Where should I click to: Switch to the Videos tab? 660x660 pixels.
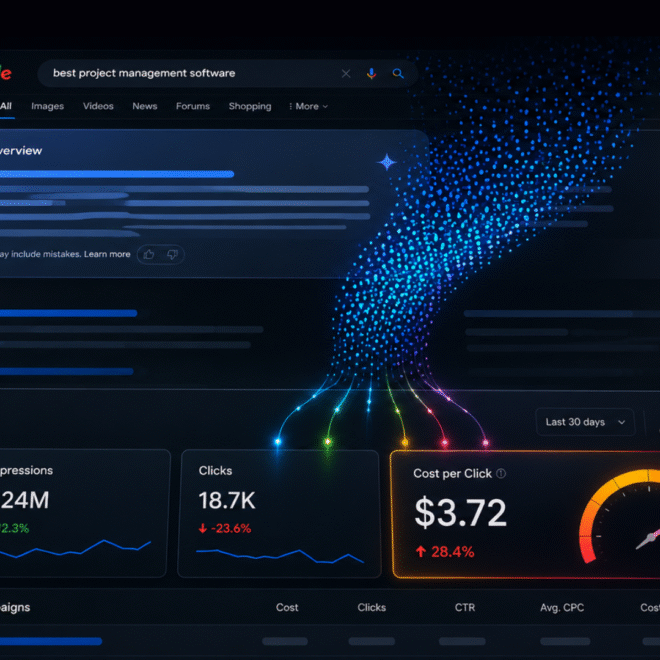coord(98,106)
